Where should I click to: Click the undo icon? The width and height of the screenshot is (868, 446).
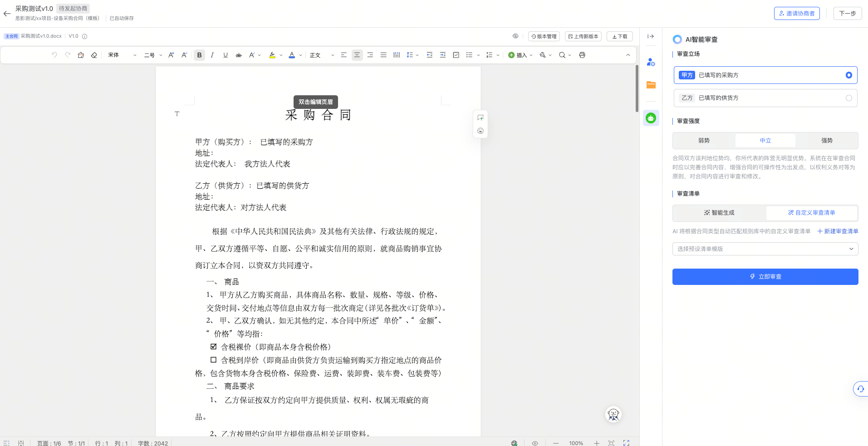pos(54,55)
